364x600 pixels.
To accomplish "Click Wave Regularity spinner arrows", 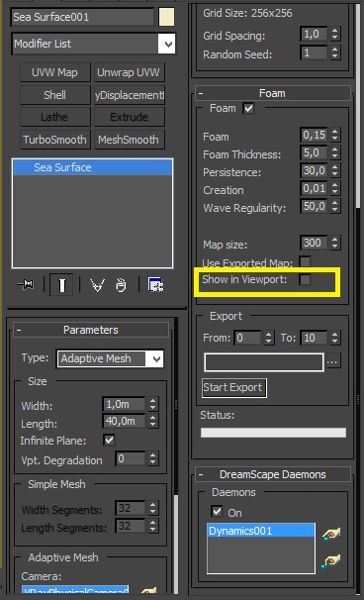I will coord(335,207).
